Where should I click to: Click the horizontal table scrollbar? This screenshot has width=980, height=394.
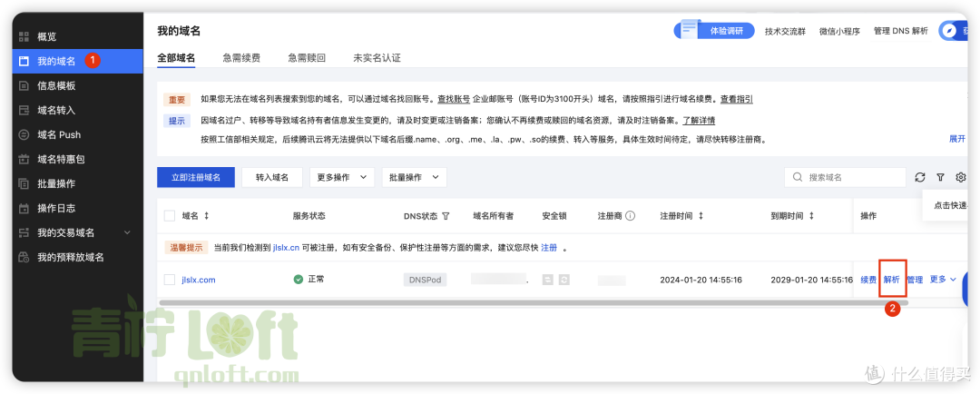tap(534, 302)
